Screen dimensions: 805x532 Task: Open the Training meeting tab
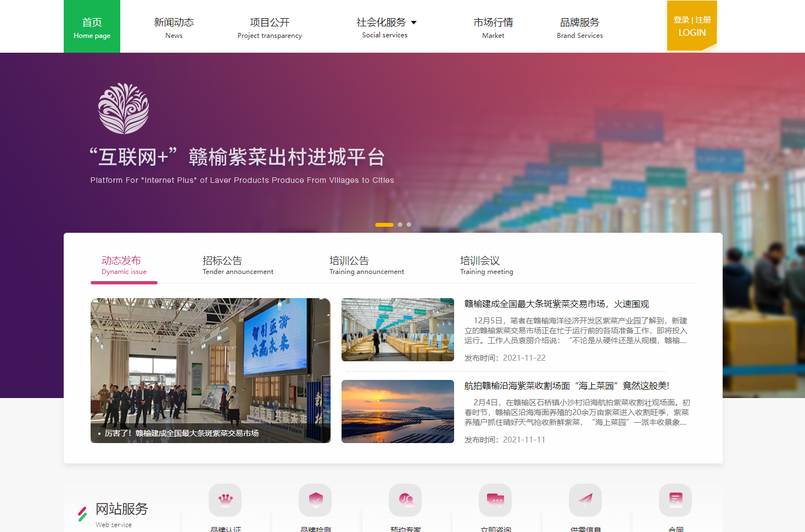point(487,265)
